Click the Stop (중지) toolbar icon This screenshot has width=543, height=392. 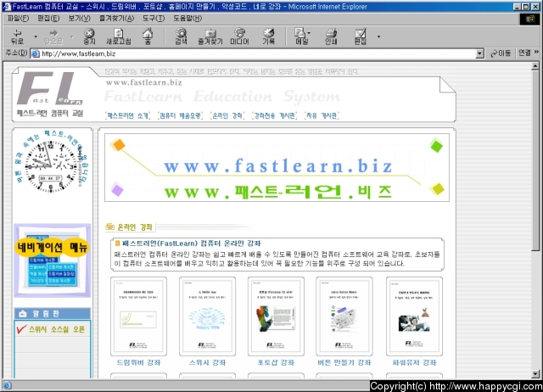[x=89, y=36]
